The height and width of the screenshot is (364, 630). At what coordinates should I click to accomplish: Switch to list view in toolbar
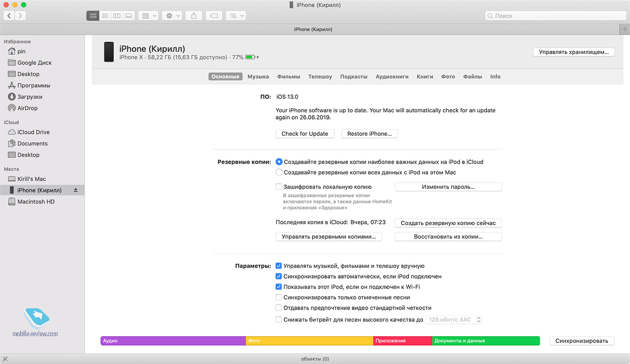tap(105, 16)
